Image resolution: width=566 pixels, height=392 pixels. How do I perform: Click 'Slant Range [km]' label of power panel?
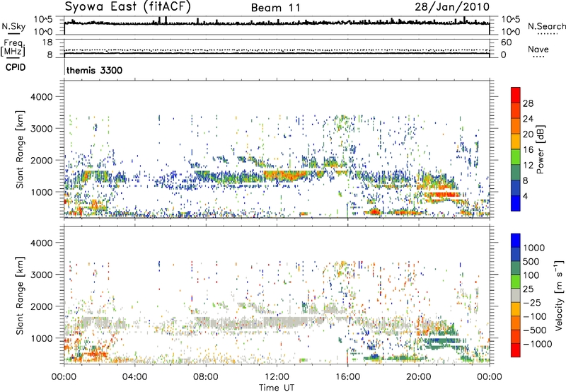point(20,149)
